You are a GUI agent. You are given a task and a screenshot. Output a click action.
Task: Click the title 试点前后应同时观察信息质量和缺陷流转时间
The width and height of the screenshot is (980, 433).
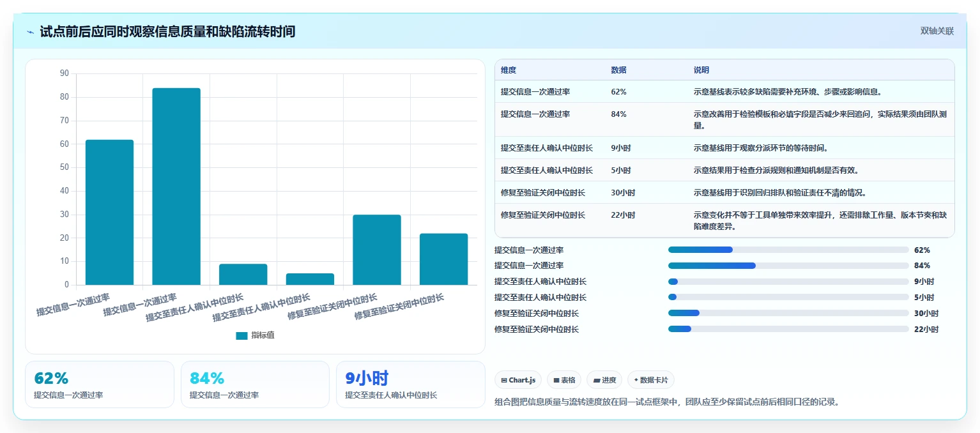coord(167,31)
